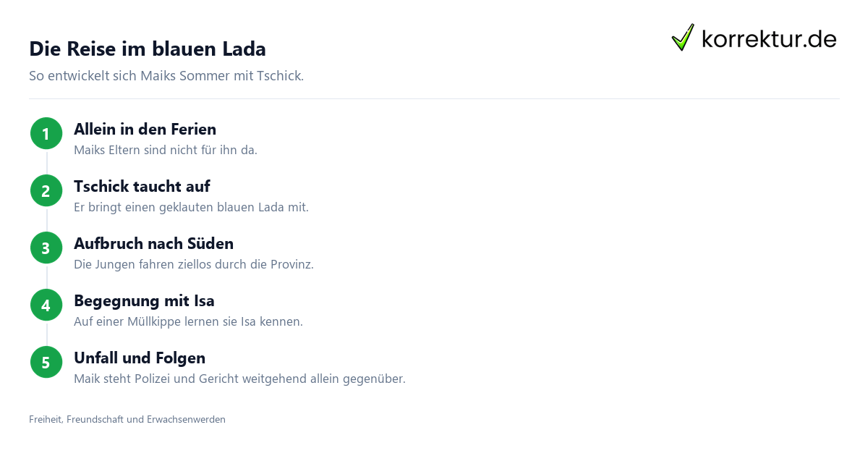
Task: Select the Unfall und Folgen heading
Action: 140,358
